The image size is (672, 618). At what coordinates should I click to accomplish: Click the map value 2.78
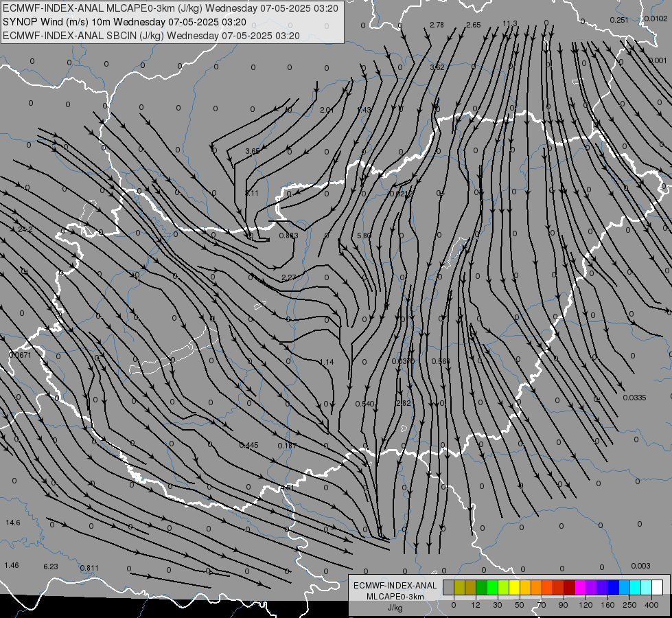(437, 25)
